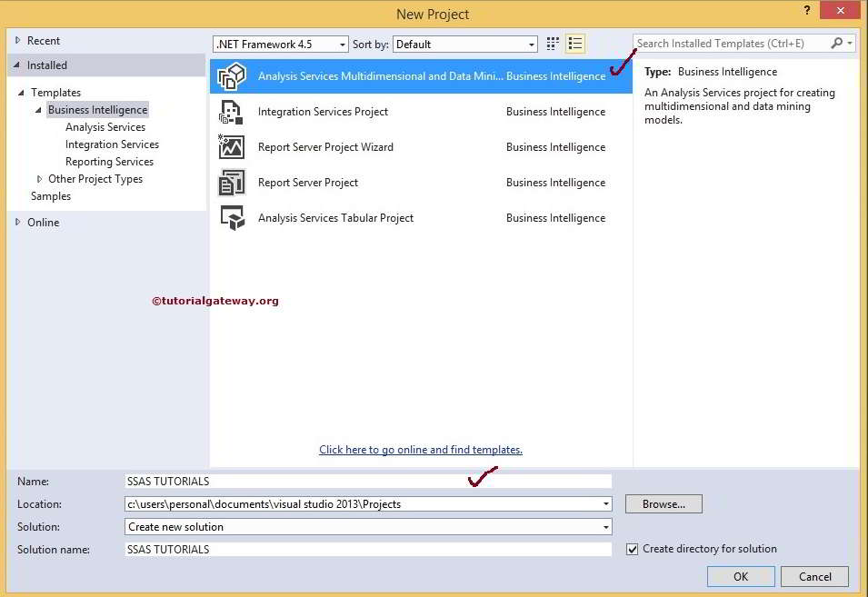This screenshot has height=597, width=868.
Task: Select the Analysis Services Multidimensional template icon
Action: [x=232, y=75]
